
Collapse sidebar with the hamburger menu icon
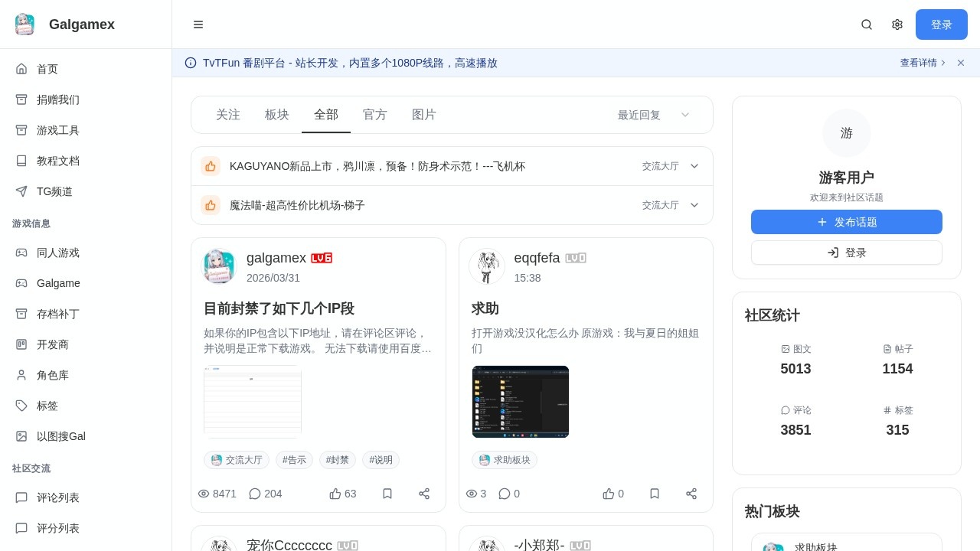(198, 24)
